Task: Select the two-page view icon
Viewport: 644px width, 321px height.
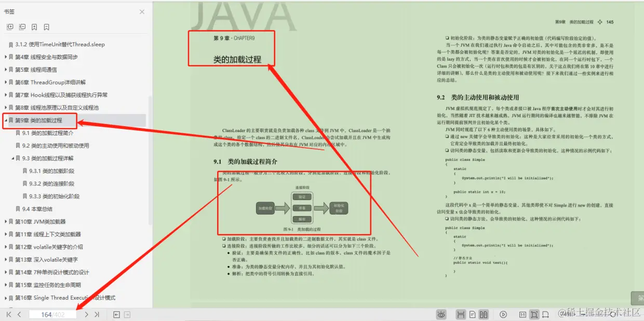Action: [484, 314]
